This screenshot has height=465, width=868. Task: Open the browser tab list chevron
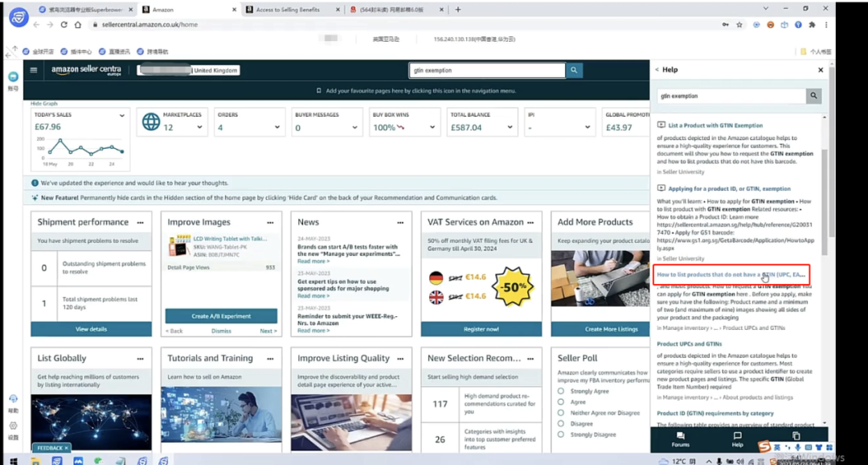766,9
